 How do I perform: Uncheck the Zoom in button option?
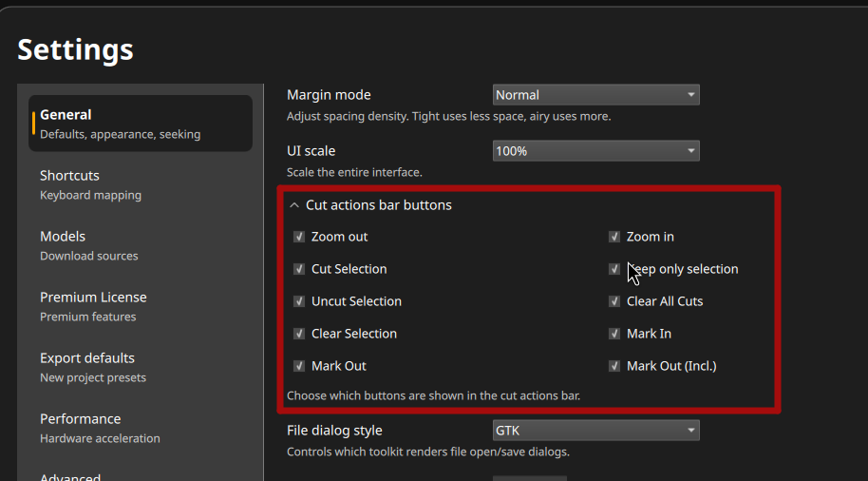coord(613,237)
